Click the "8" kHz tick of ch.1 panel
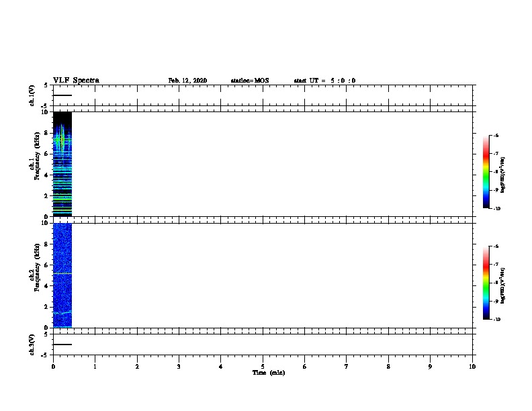 click(46, 133)
